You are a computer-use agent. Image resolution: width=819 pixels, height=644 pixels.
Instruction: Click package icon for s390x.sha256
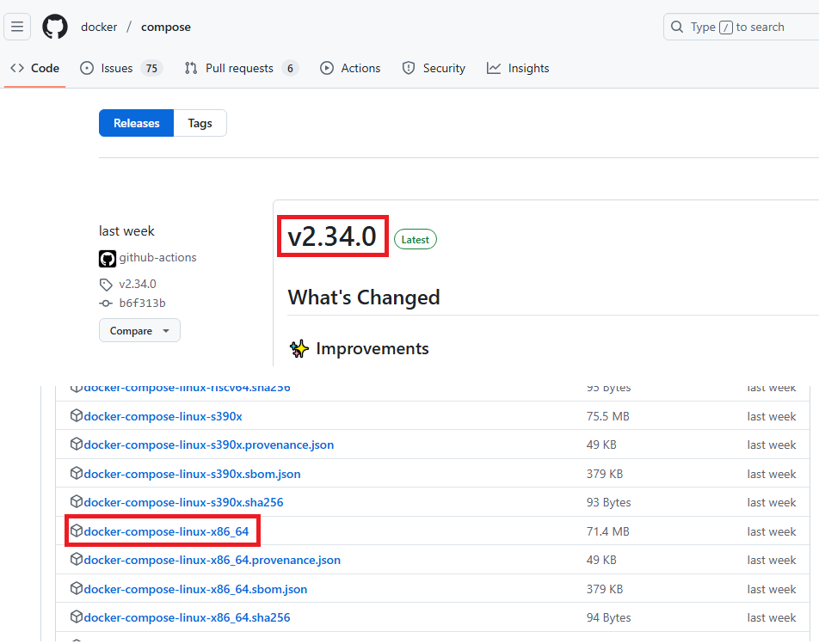click(x=77, y=501)
